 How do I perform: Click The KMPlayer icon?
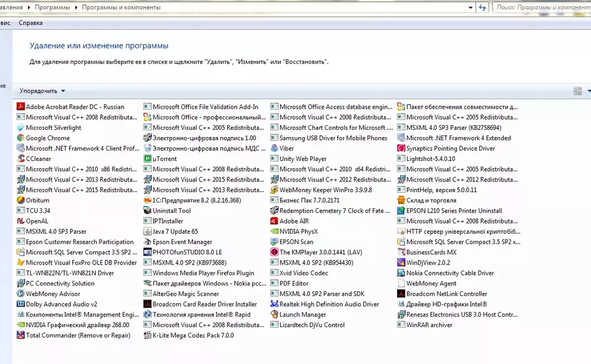(x=274, y=252)
